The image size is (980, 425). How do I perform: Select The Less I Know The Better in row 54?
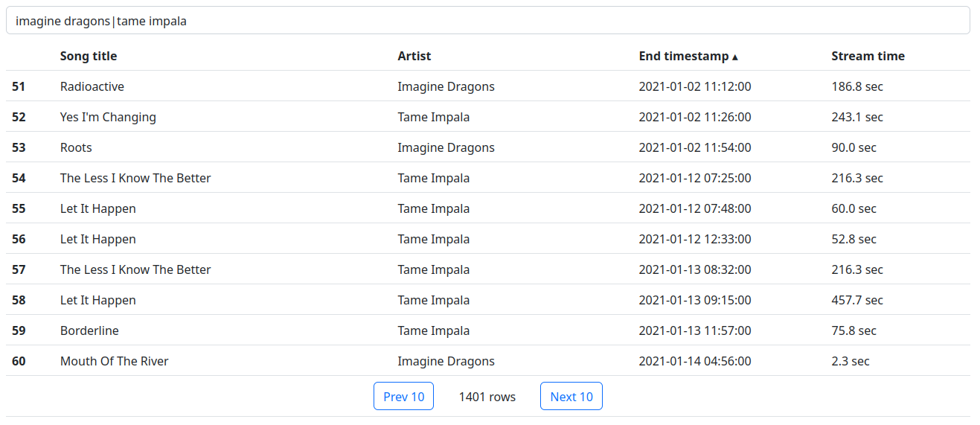135,178
